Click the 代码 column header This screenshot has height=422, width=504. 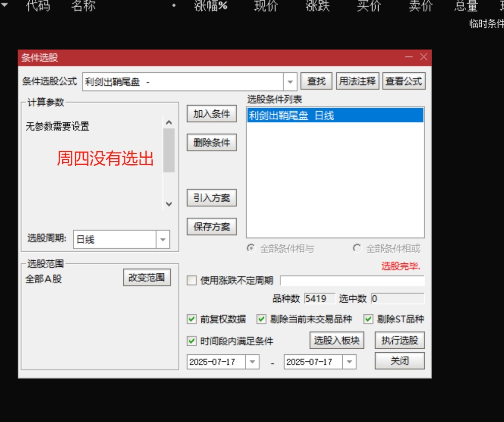tap(38, 6)
